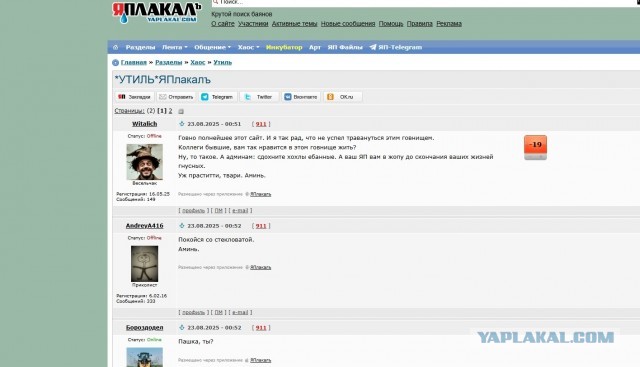Open the Разделы menu item

(x=140, y=47)
